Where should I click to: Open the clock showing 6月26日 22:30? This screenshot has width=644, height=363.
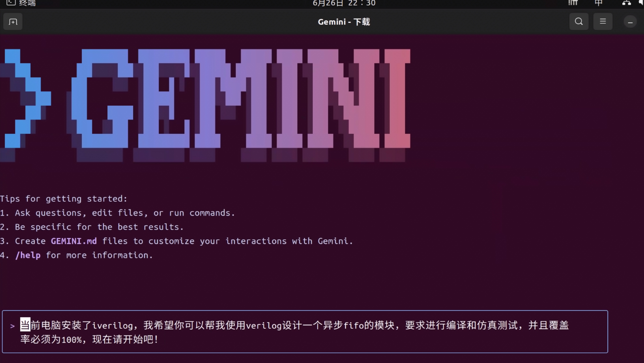(x=344, y=3)
